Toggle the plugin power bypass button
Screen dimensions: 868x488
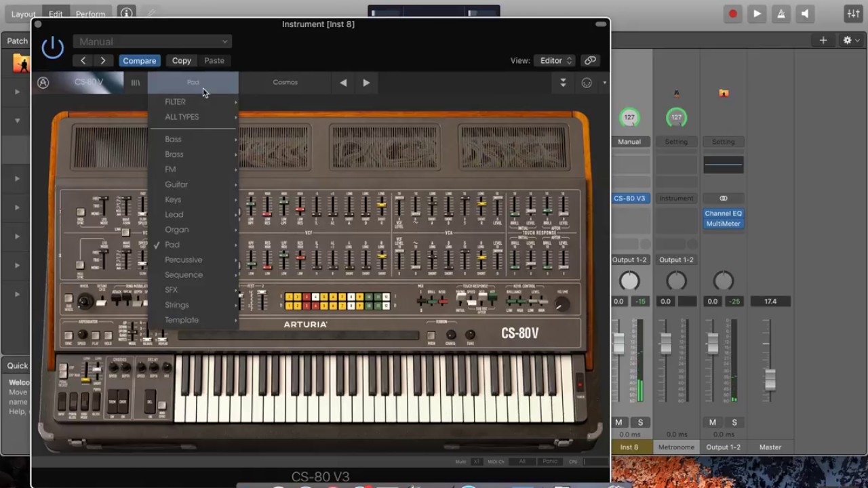tap(52, 47)
